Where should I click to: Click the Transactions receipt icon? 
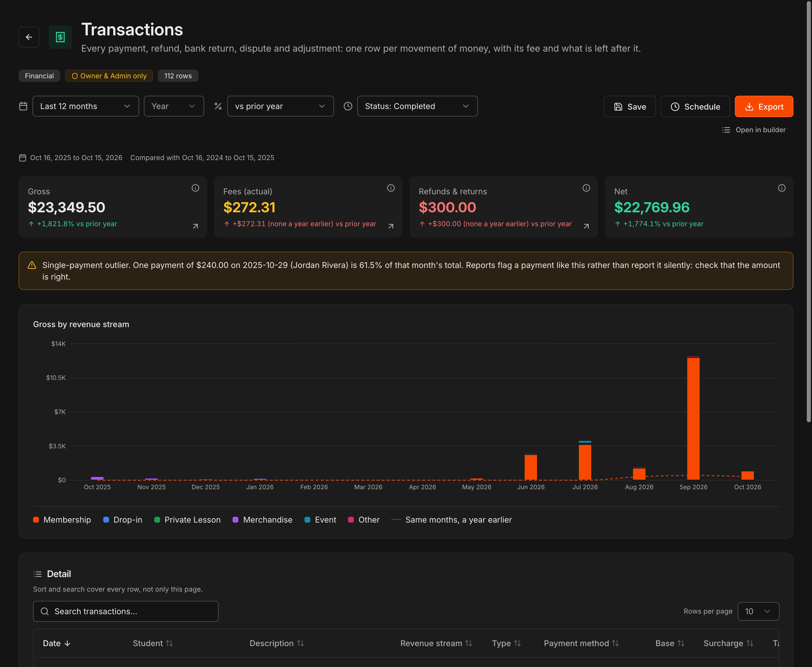pos(60,37)
